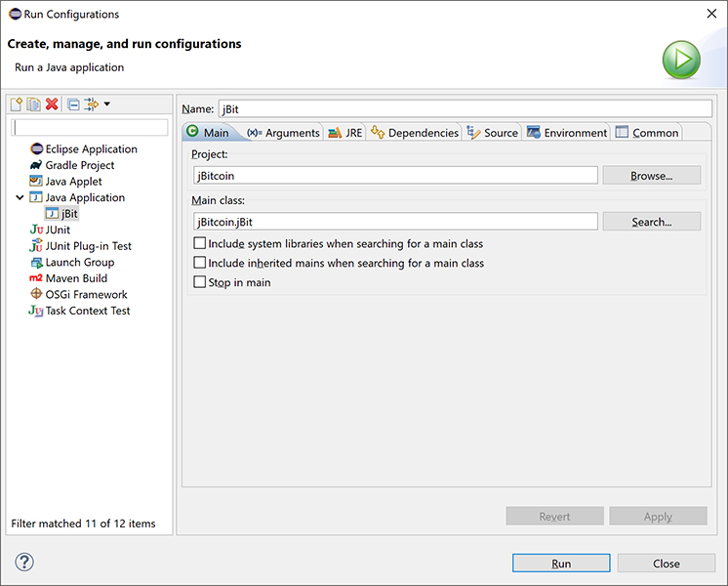
Task: Check the Stop in main option
Action: click(200, 282)
